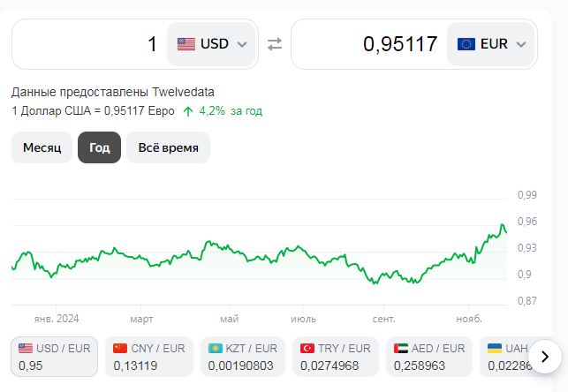
Task: Expand the EUR currency dropdown chevron
Action: pyautogui.click(x=521, y=44)
